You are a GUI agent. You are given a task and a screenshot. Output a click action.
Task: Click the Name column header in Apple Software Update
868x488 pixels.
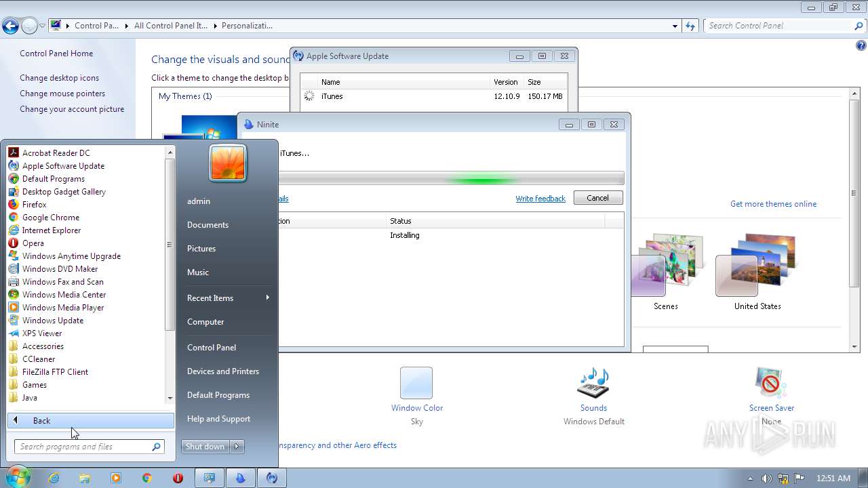pyautogui.click(x=404, y=82)
